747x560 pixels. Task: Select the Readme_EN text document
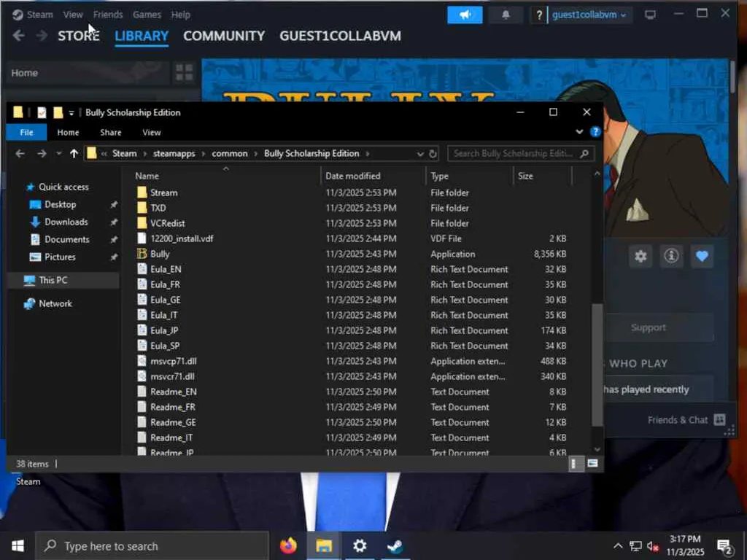(174, 392)
